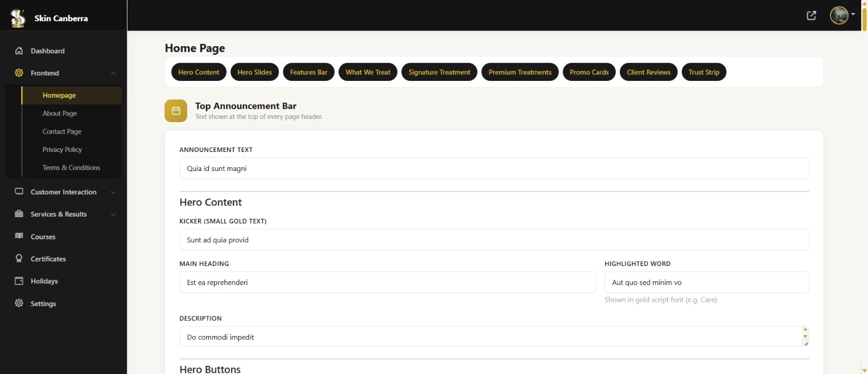
Task: Select the Homepage submenu item
Action: click(x=71, y=95)
